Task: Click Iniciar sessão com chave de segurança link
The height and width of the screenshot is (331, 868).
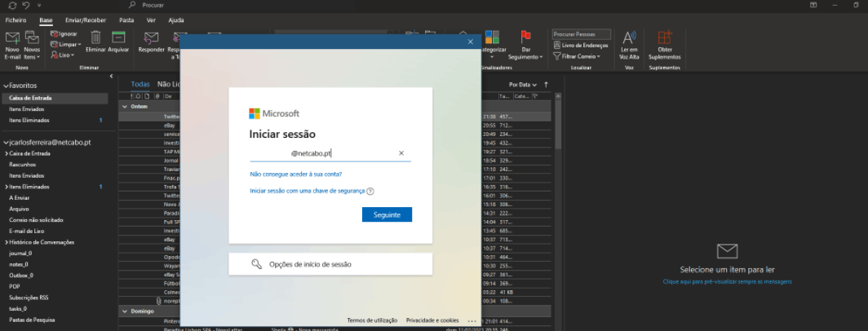Action: pos(308,191)
